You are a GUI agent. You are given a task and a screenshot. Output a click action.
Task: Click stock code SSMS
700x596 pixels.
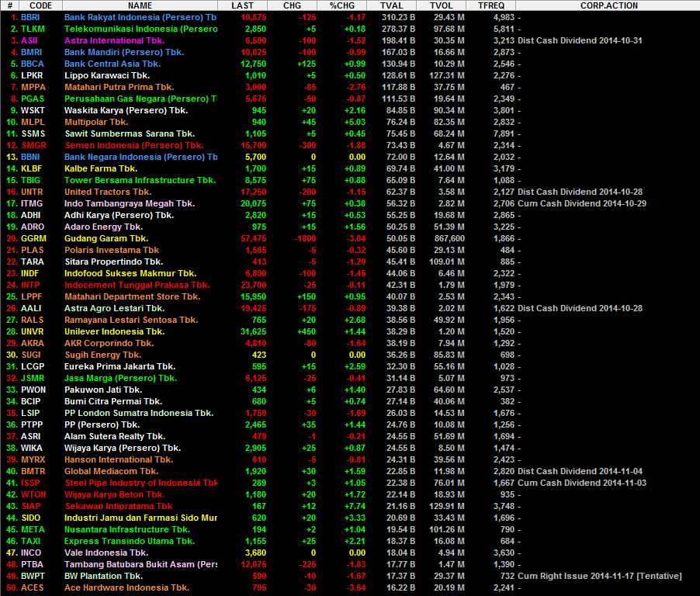pos(33,133)
